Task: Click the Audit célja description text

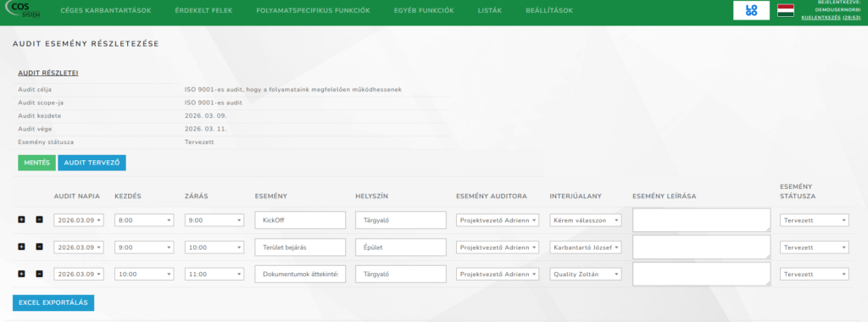Action: (292, 89)
